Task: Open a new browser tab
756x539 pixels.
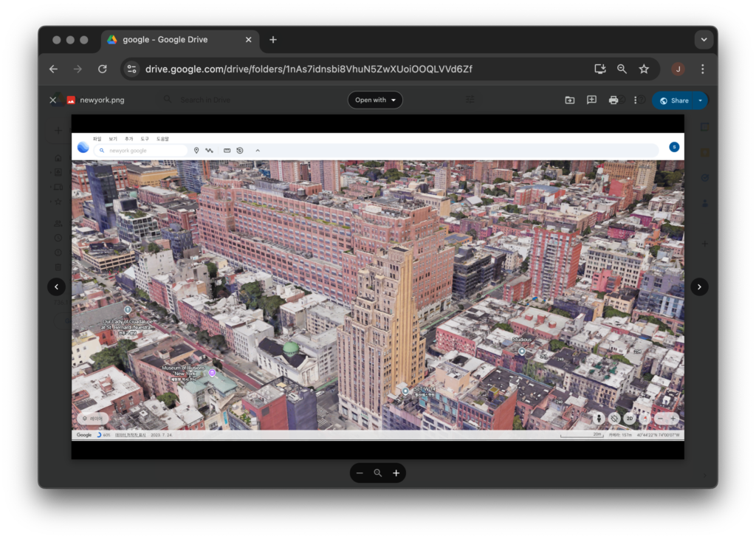Action: tap(273, 40)
